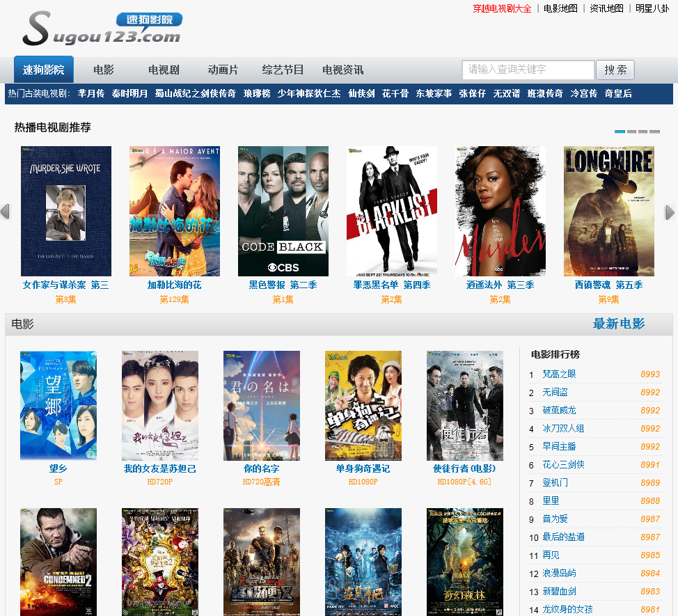Open 花心三剑侠 in movie ranking

563,465
